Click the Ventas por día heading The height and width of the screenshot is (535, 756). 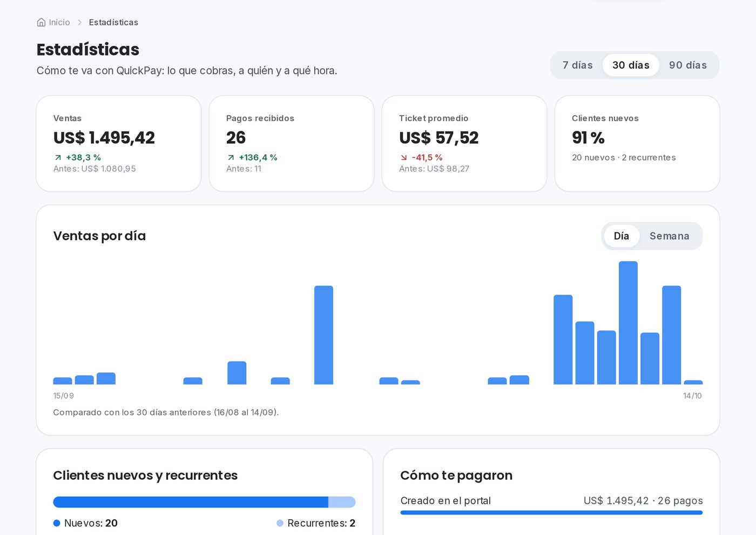99,236
